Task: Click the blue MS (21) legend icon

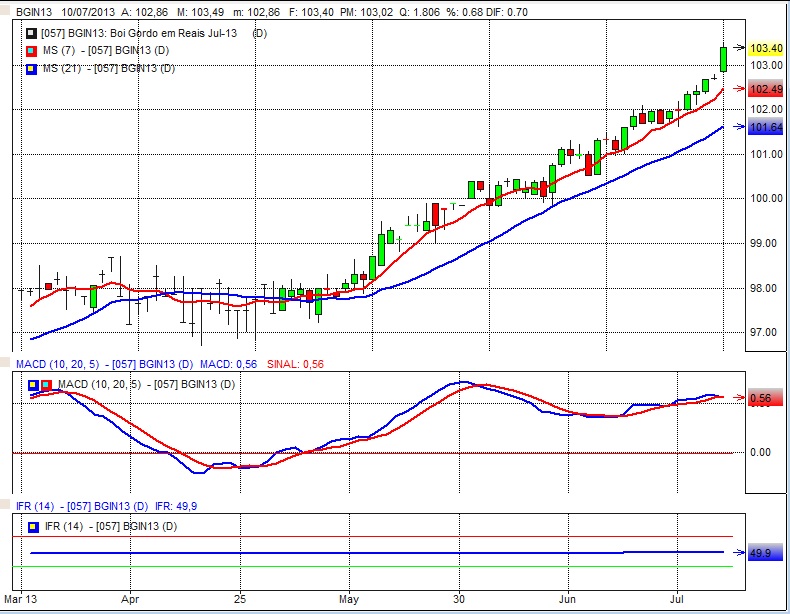Action: (31, 69)
